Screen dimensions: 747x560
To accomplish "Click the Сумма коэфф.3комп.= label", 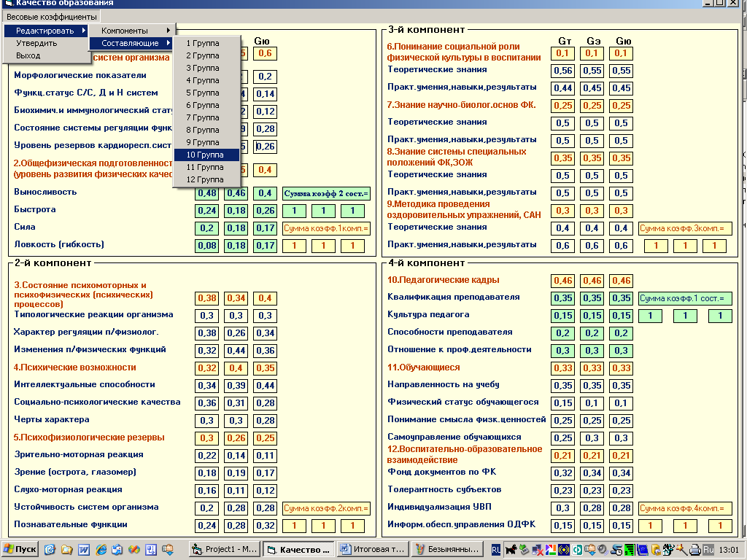I will point(684,228).
